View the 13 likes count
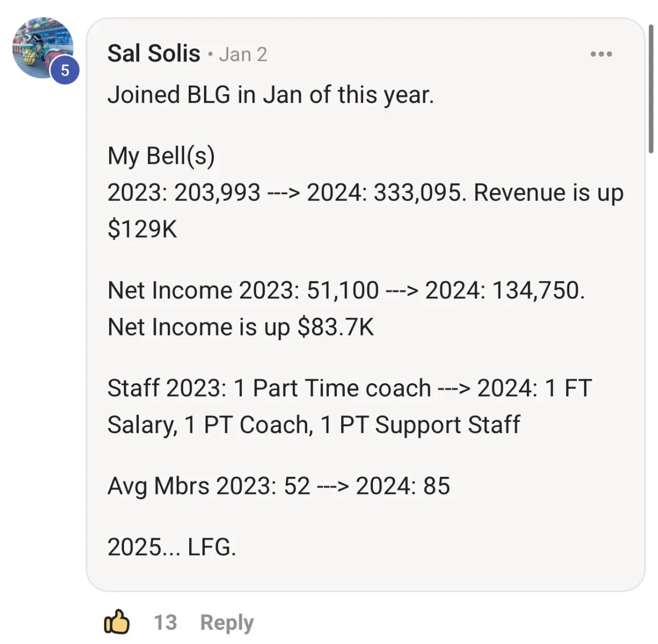Screen dimensions: 658x644 pos(165,623)
